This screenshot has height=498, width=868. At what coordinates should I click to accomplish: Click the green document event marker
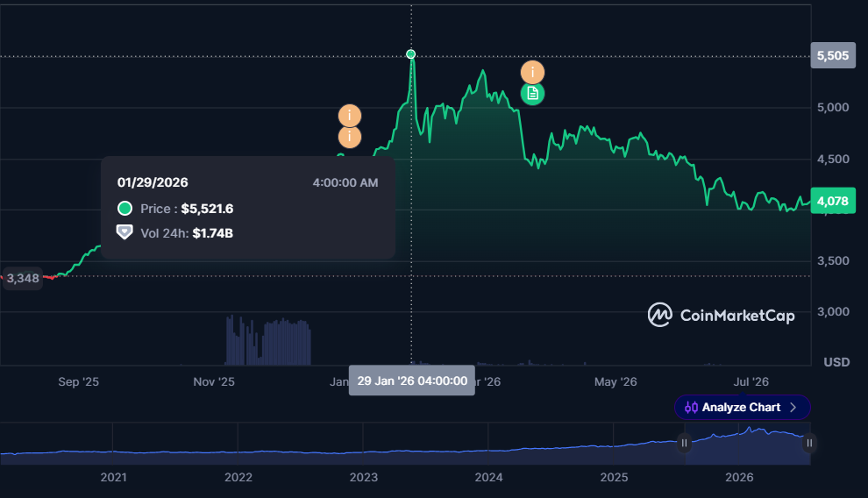(532, 94)
